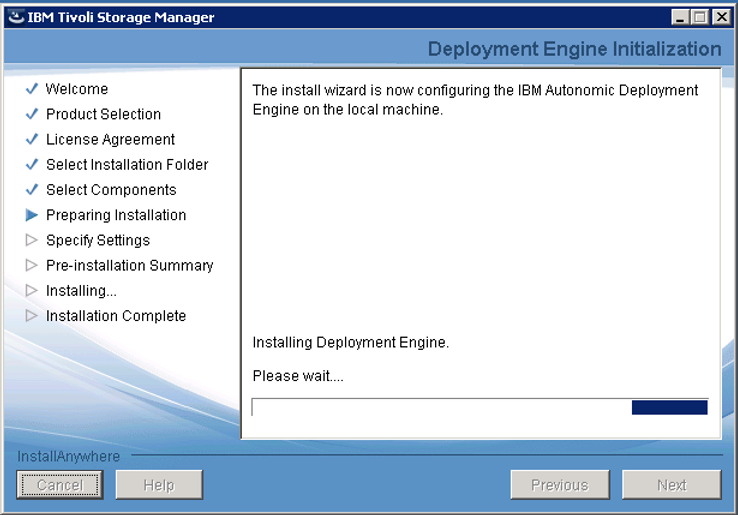Screen dimensions: 738x515
Task: Select the License Agreement step label
Action: 110,139
